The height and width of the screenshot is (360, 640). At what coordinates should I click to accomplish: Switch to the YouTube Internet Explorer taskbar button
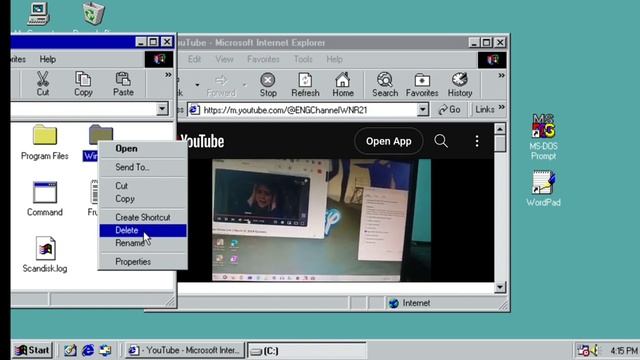[x=184, y=350]
